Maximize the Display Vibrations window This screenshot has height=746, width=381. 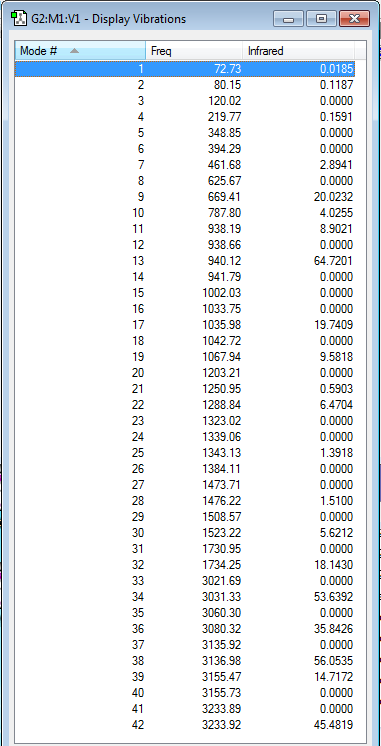click(322, 19)
